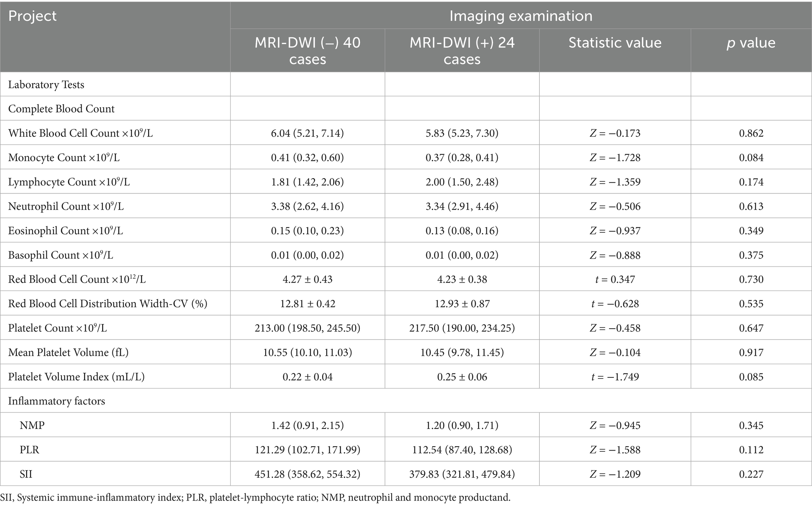Click the Complete Blood Count row label

(61, 109)
